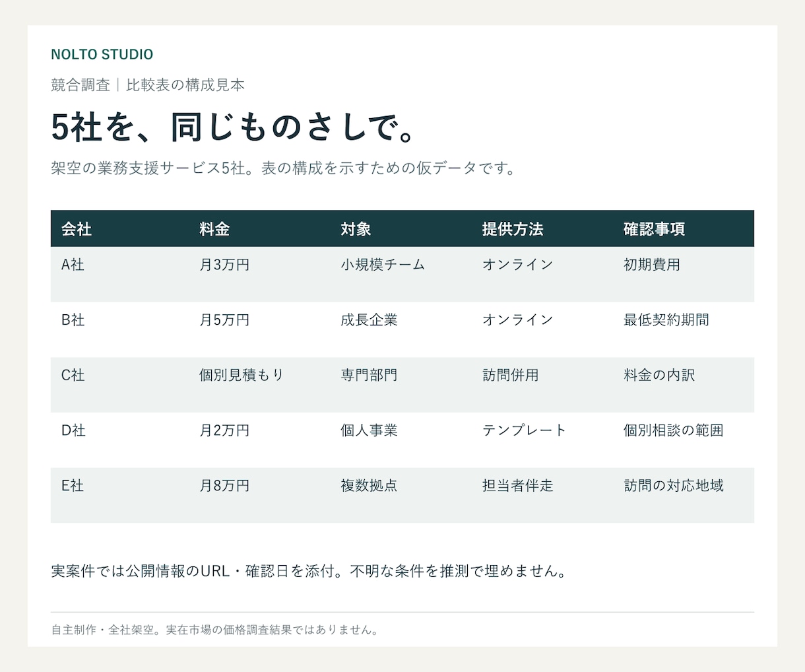Screen dimensions: 805x672
Task: Click the 担当者伴走 cell
Action: click(518, 486)
